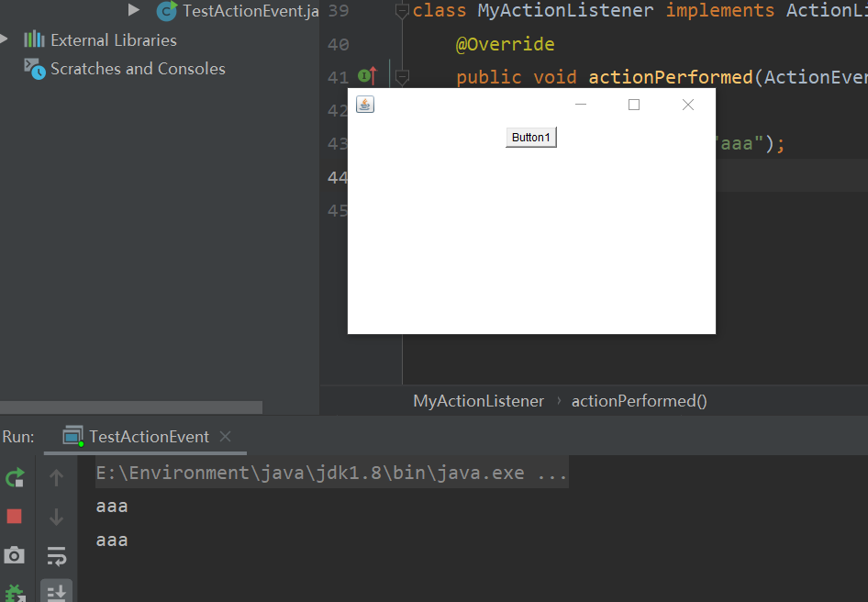Toggle scroll to end in console
Image resolution: width=868 pixels, height=602 pixels.
(57, 593)
